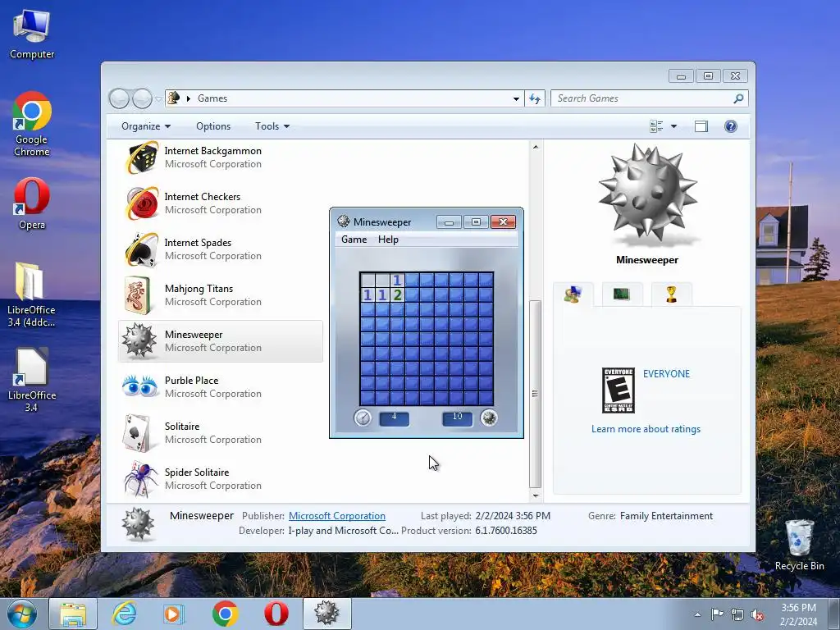
Task: Click the games list scroll up arrow
Action: click(x=535, y=147)
